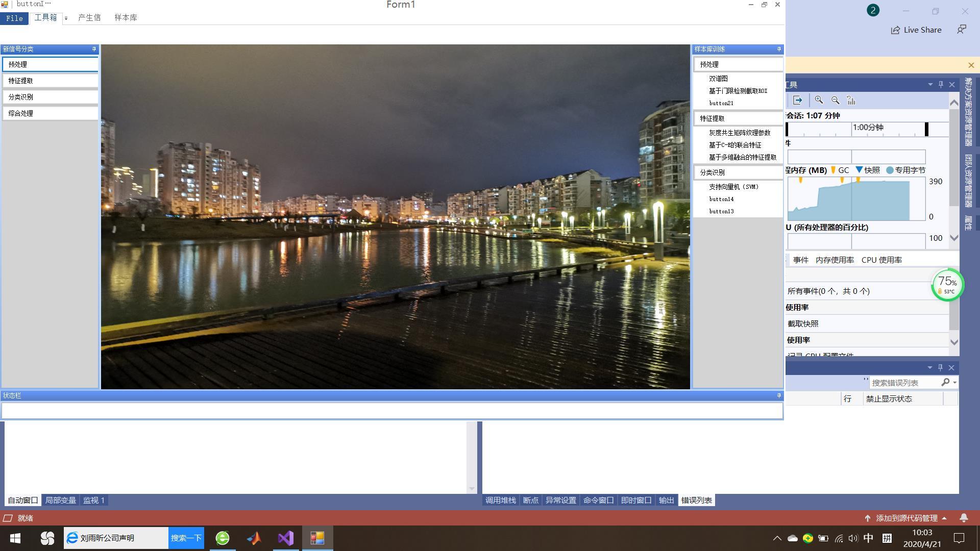Click the 状态栏 text field

point(391,411)
